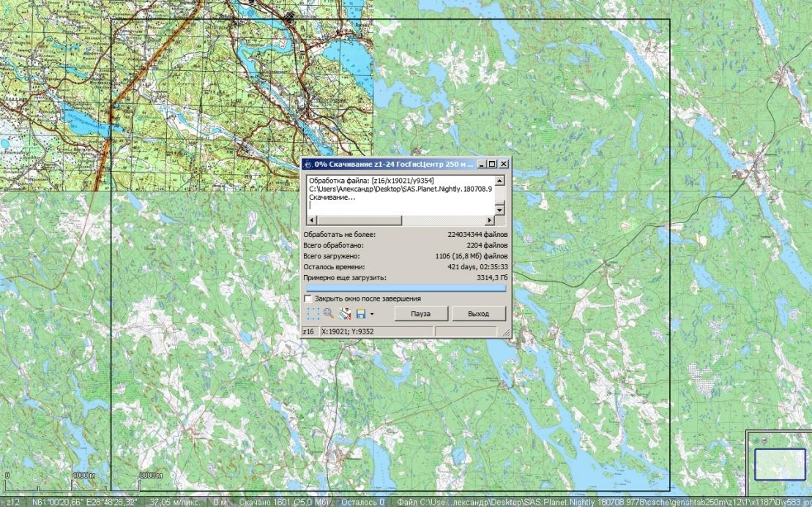Click the log scroll down arrow
Viewport: 812px width, 507px height.
click(500, 210)
